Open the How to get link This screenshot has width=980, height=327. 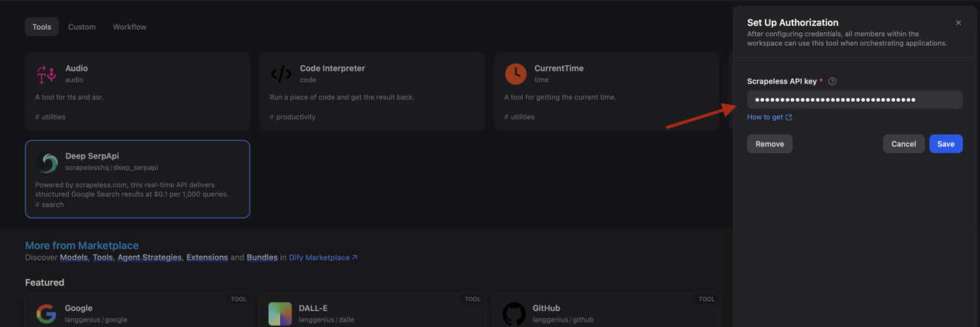(769, 117)
